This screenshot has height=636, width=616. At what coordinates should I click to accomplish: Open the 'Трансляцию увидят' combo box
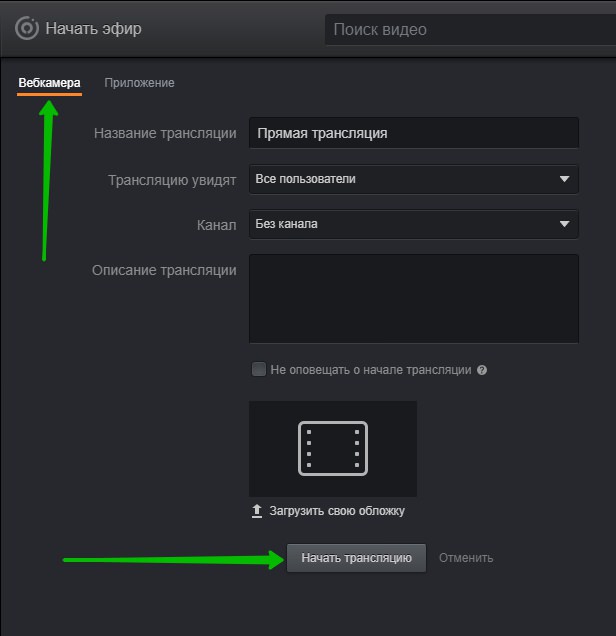coord(412,180)
